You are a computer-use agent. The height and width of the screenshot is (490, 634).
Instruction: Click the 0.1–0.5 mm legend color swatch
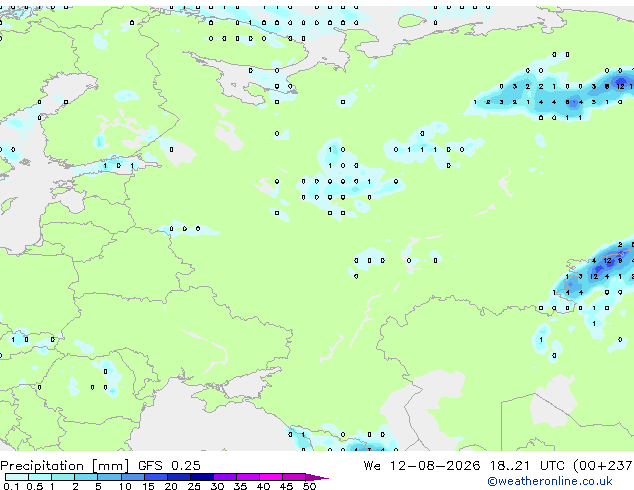point(17,477)
